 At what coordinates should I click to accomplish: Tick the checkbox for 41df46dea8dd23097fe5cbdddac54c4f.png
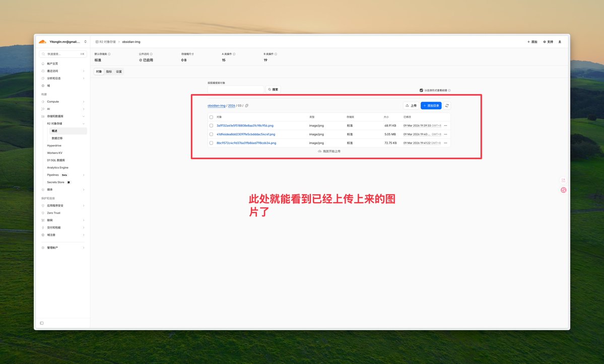tap(211, 134)
